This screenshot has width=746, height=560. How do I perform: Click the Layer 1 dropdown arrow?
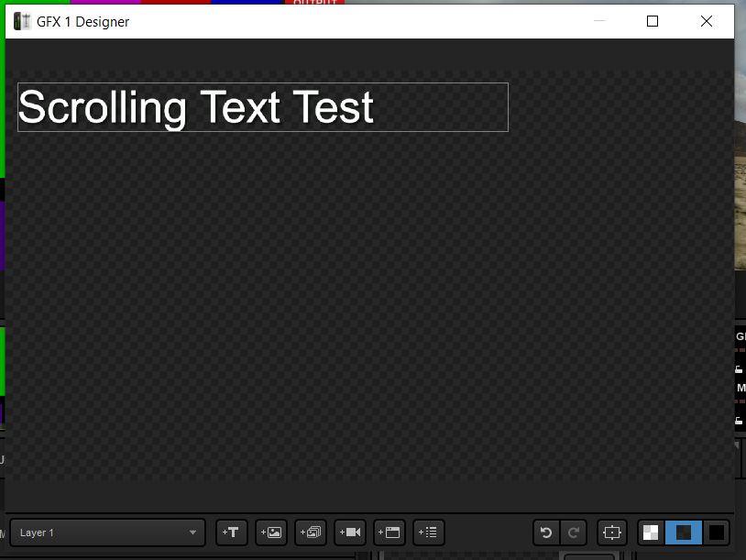pos(192,533)
